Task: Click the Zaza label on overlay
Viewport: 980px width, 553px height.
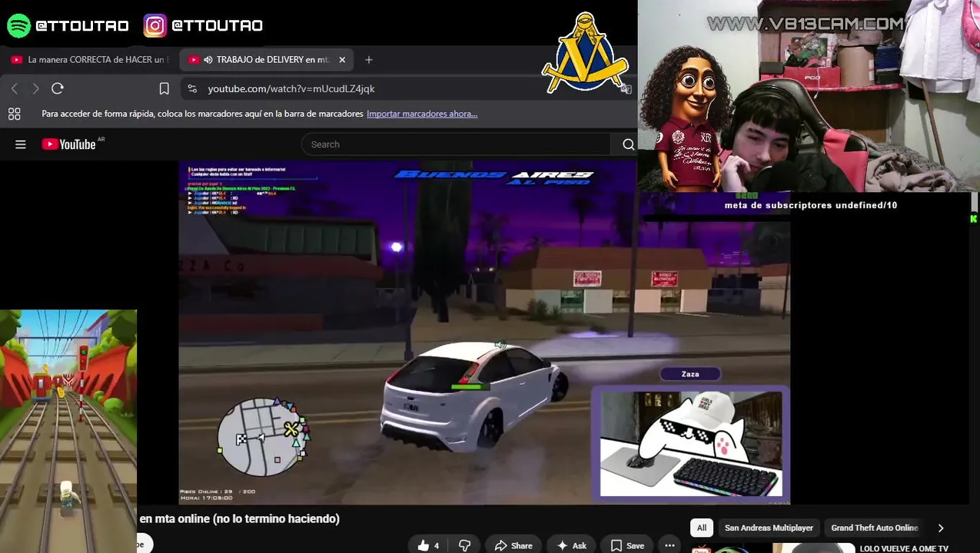Action: coord(690,374)
